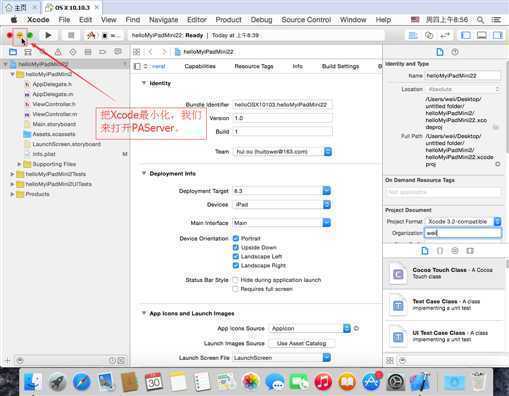Screen dimensions: 509x396
Task: Expand the Products group
Action: coord(12,194)
